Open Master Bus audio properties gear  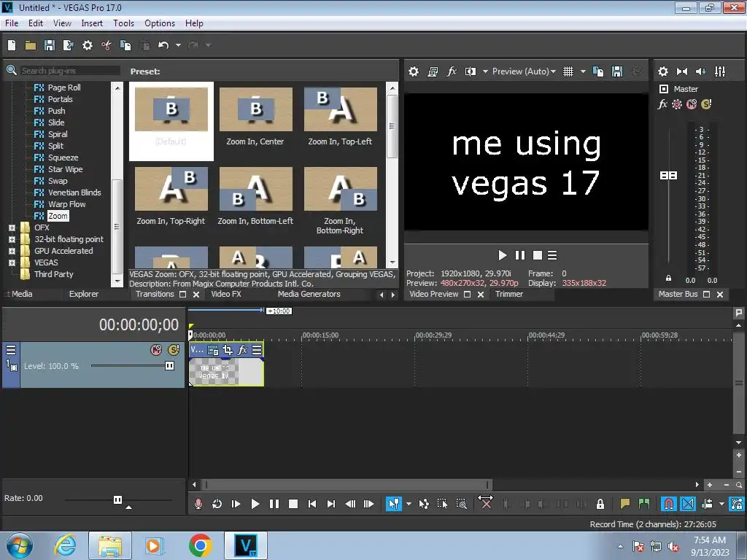(x=662, y=71)
